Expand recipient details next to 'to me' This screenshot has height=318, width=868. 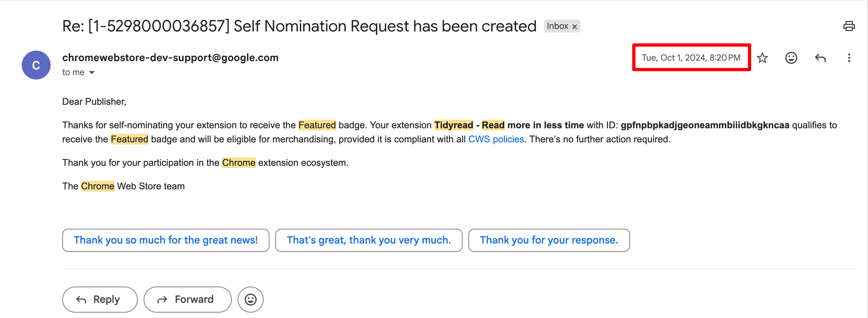[92, 73]
